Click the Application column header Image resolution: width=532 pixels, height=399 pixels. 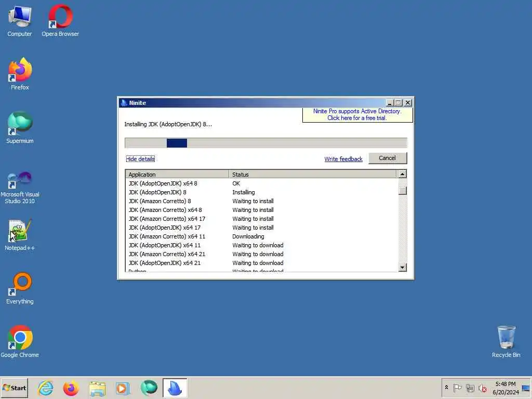coord(177,175)
